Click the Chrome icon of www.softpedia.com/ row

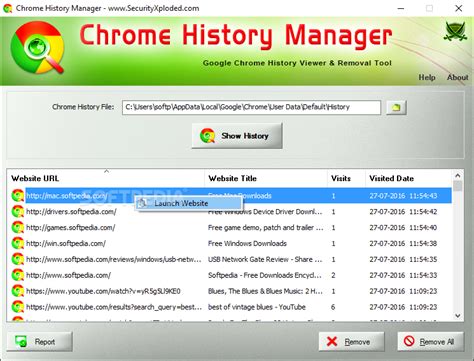click(x=18, y=275)
